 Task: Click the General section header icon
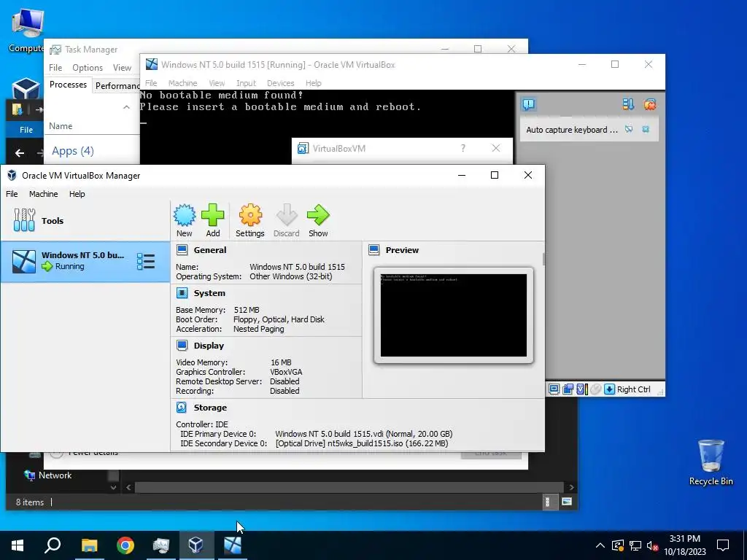point(182,250)
